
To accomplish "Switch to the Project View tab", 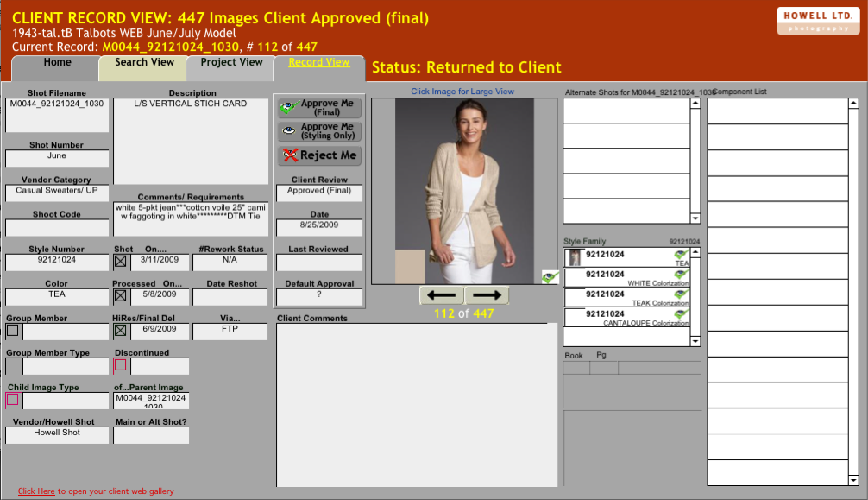I will [x=231, y=63].
